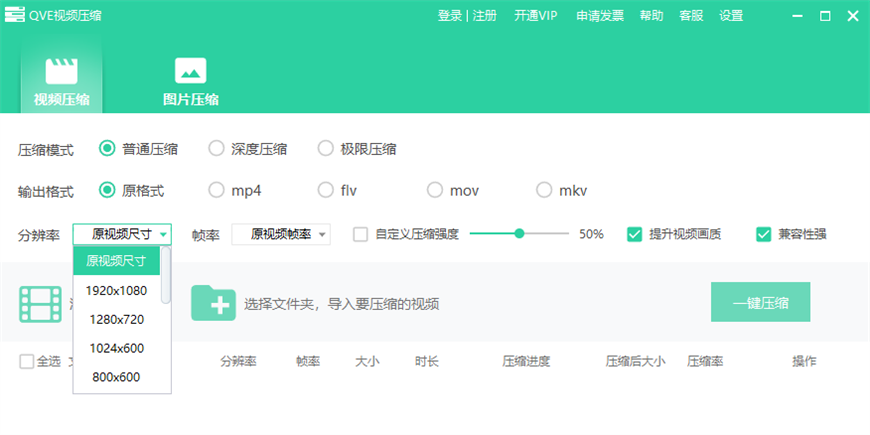Click the green add-folder icon
870x435 pixels.
click(212, 303)
